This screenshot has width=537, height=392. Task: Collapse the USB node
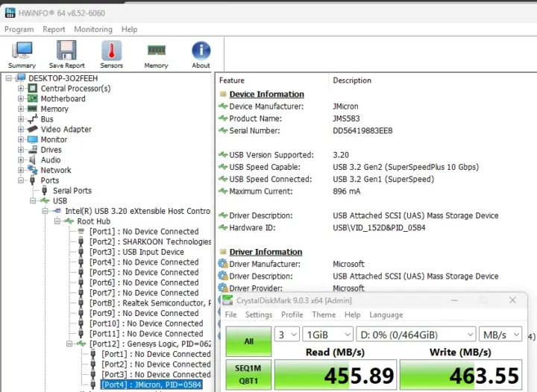click(33, 200)
